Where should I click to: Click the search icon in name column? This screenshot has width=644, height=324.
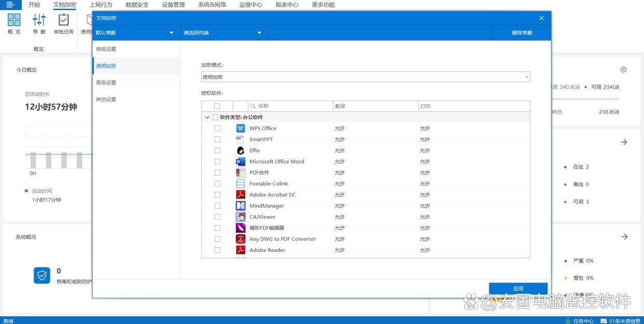coord(253,106)
